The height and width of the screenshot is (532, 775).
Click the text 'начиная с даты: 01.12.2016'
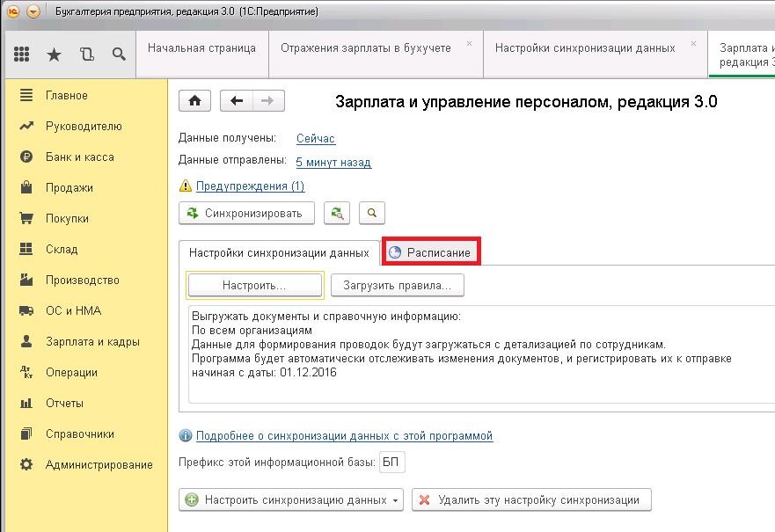pos(264,373)
